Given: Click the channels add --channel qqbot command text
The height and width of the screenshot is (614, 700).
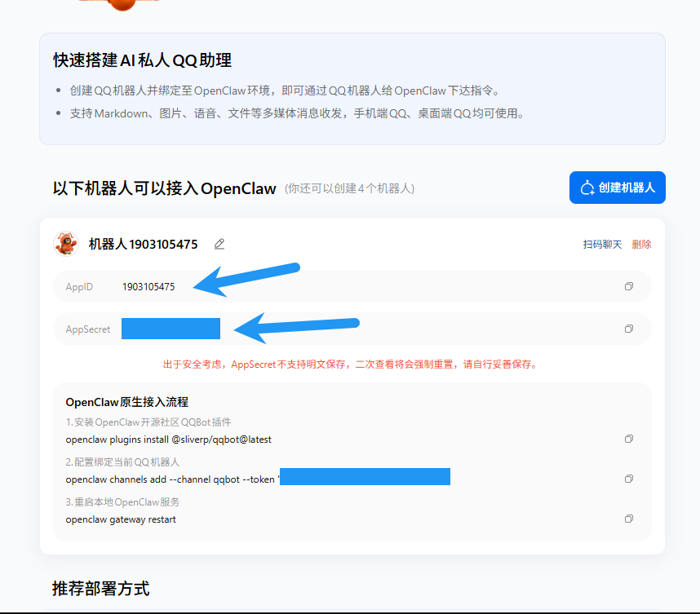Looking at the screenshot, I should tap(171, 479).
